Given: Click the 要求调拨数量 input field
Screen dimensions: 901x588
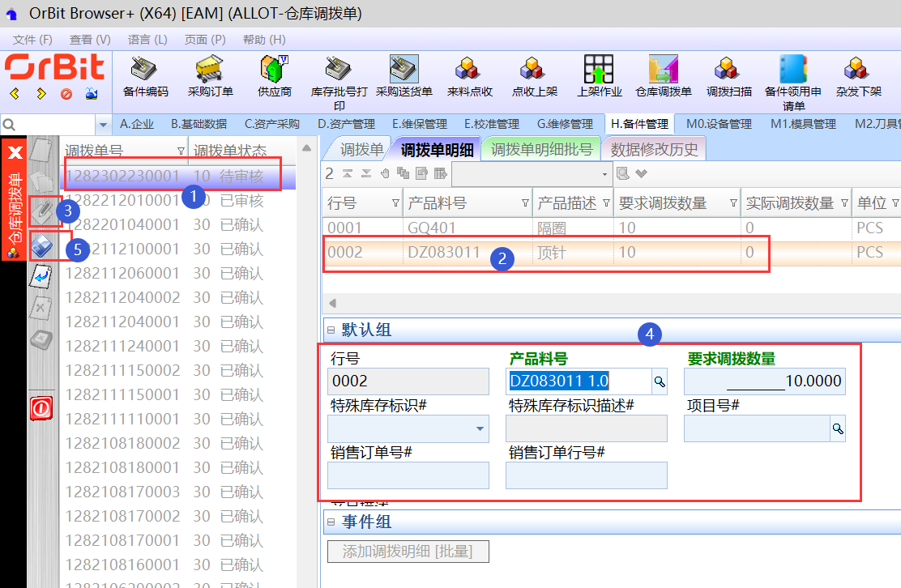Looking at the screenshot, I should [765, 381].
